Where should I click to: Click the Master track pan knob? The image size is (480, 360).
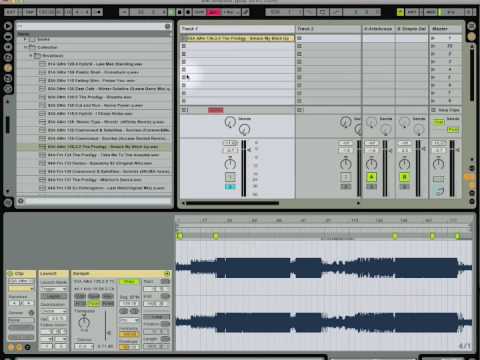[x=438, y=164]
